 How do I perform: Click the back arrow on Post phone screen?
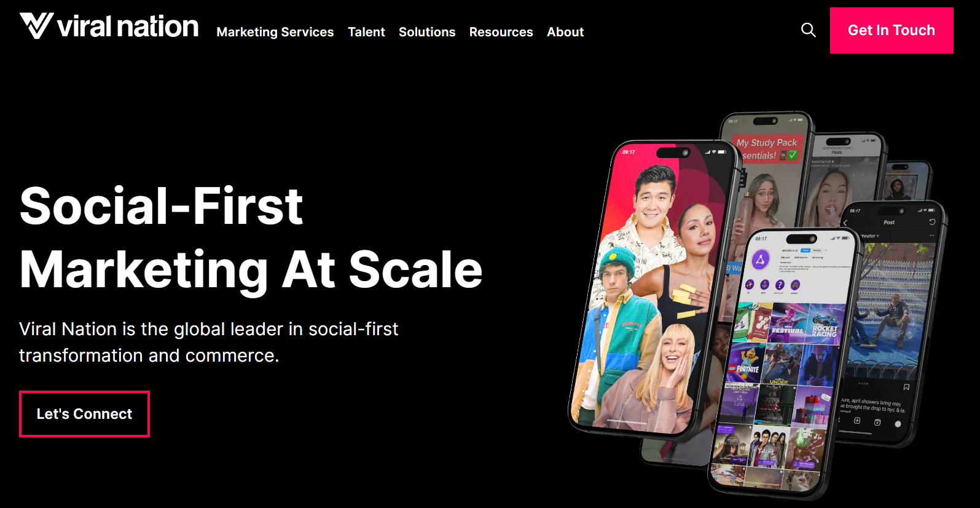click(845, 223)
